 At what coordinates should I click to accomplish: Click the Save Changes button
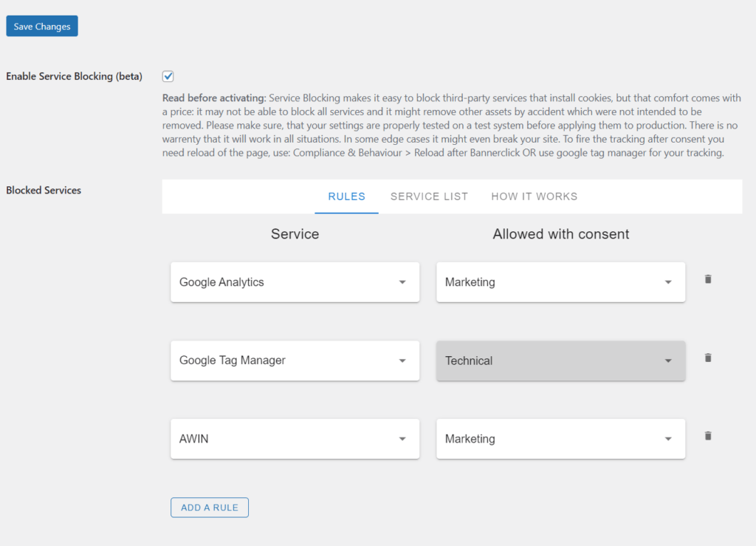point(42,26)
